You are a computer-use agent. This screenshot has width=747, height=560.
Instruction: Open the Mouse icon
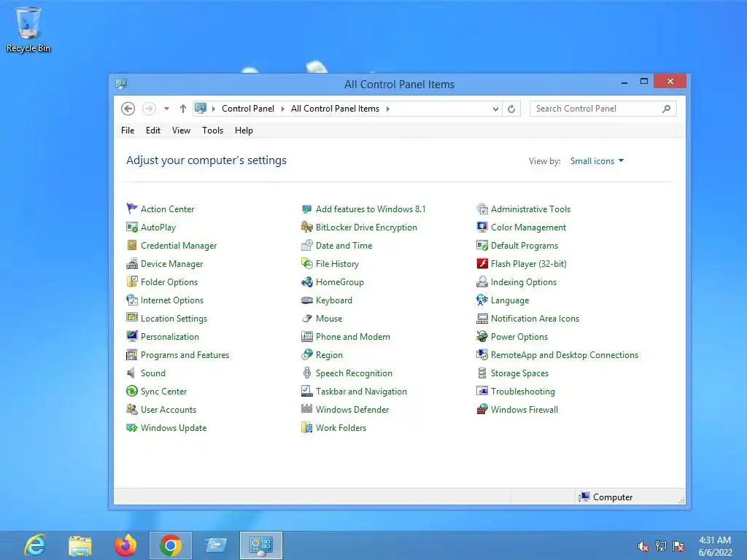(307, 318)
